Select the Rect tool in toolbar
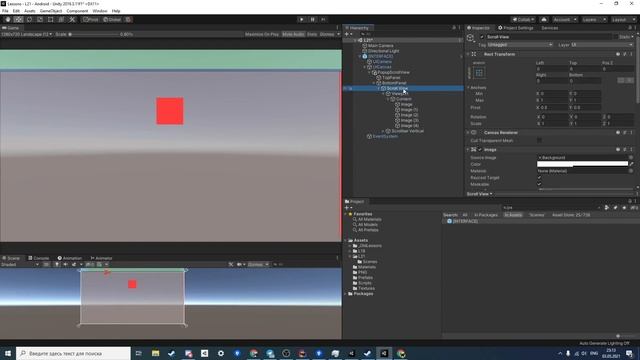The height and width of the screenshot is (360, 640). [51, 20]
